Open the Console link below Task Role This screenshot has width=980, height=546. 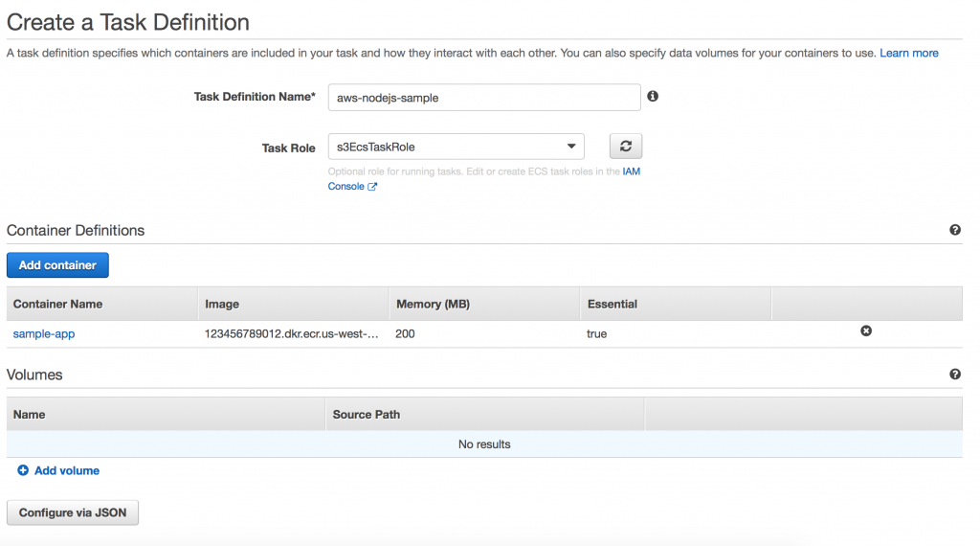click(x=346, y=187)
